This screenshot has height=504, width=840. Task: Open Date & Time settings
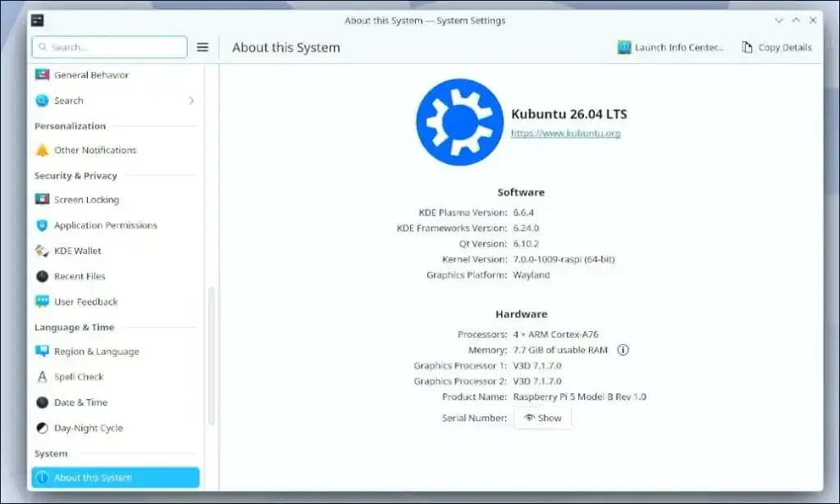[x=116, y=402]
